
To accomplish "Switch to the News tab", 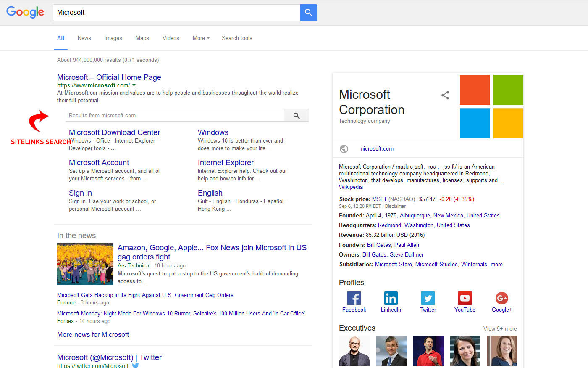I will (84, 38).
